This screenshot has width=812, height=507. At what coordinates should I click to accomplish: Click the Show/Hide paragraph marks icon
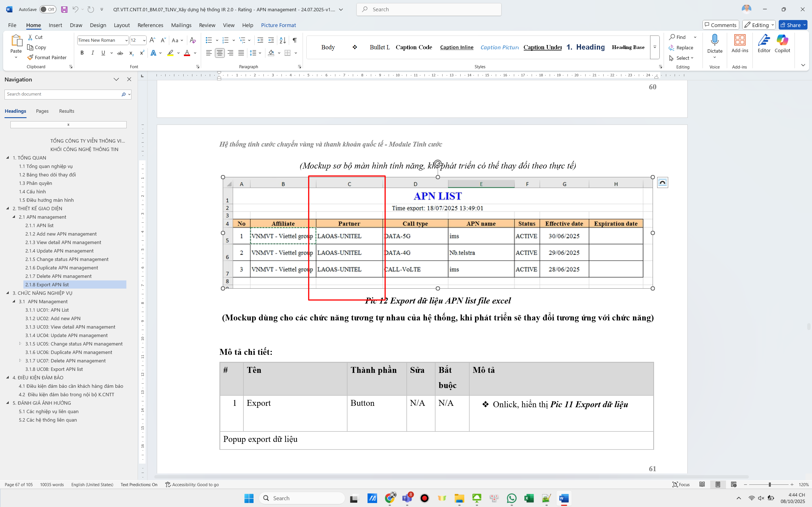point(294,40)
